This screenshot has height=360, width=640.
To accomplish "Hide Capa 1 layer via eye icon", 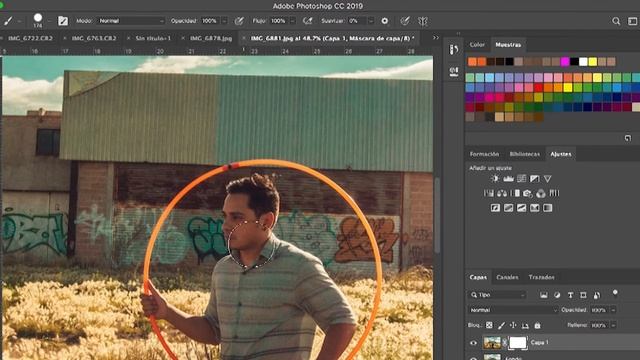I will 473,343.
